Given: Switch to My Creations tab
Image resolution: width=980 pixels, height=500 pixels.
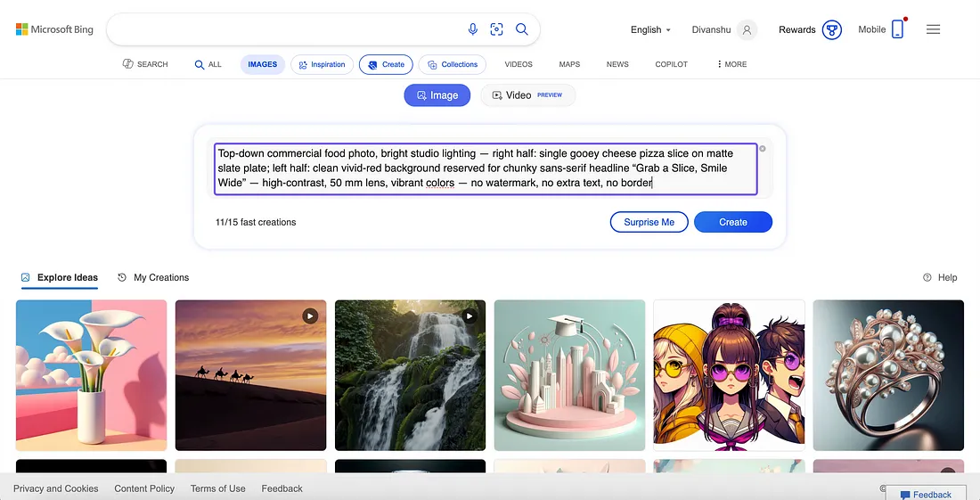Looking at the screenshot, I should click(153, 277).
